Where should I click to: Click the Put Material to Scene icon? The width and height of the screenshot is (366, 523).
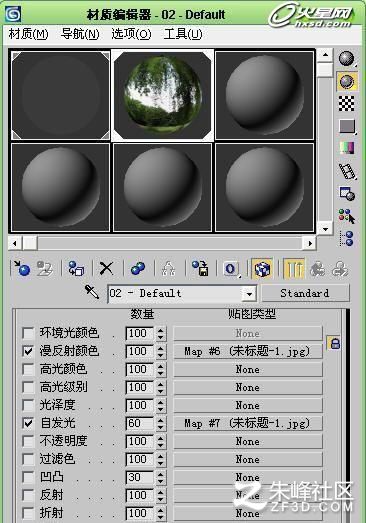(45, 269)
